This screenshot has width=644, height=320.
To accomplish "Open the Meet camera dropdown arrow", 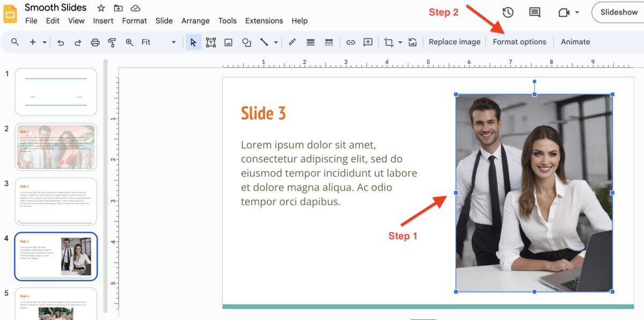I will (x=577, y=12).
